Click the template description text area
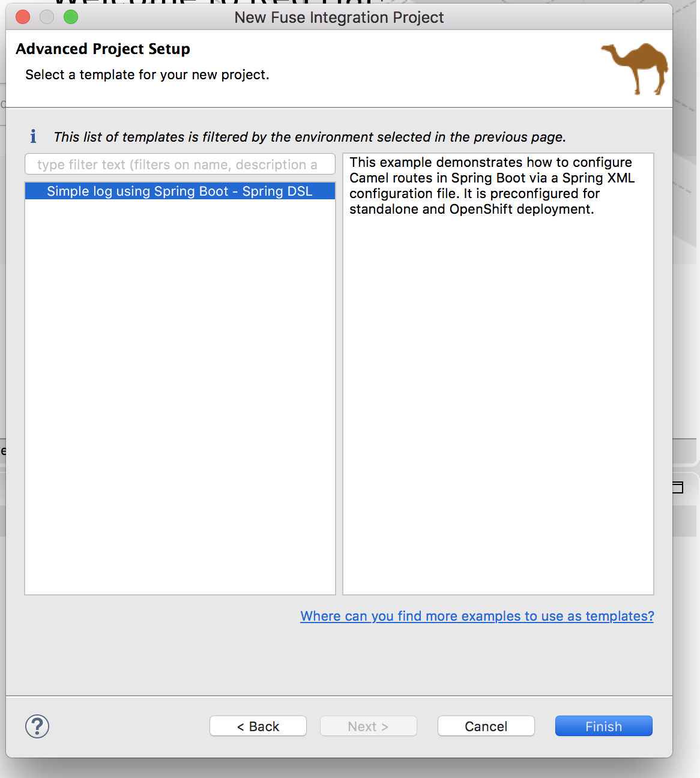Viewport: 700px width, 778px height. point(498,374)
